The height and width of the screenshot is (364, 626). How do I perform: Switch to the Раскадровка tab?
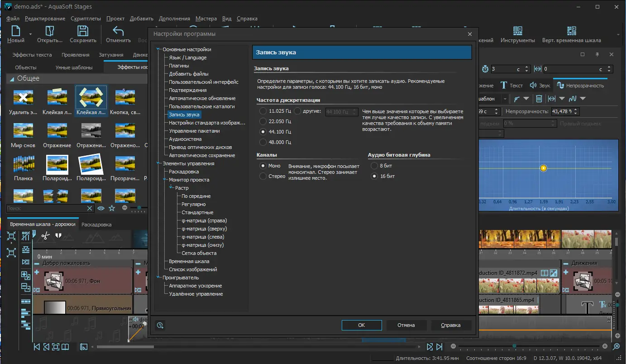(96, 225)
